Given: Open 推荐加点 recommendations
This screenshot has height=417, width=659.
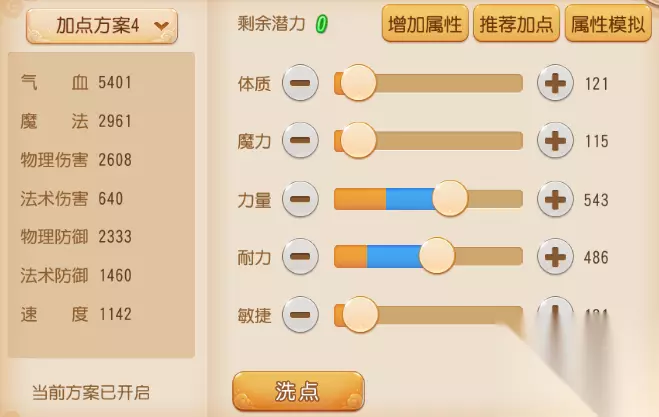Looking at the screenshot, I should point(517,24).
